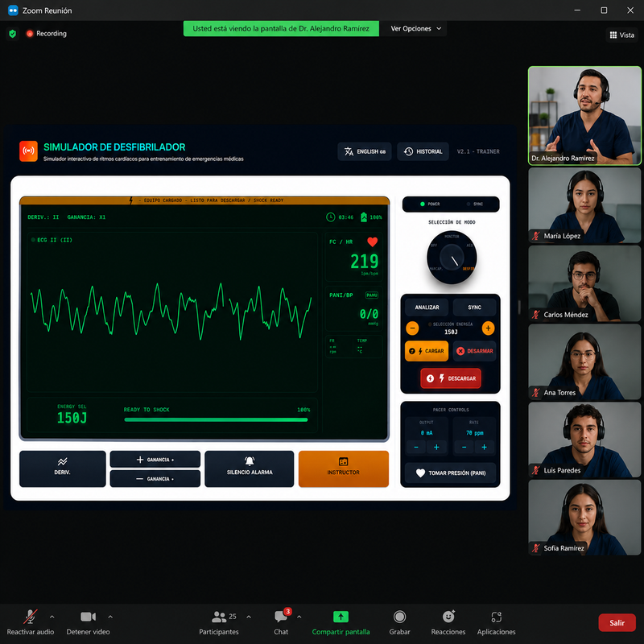Viewport: 644px width, 644px height.
Task: Click the SILENCIO ALARMA bell button
Action: [250, 469]
